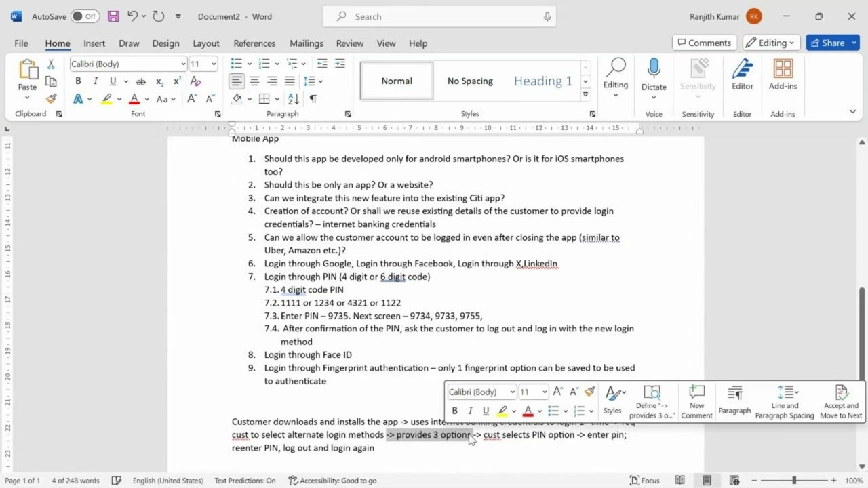868x488 pixels.
Task: Align text right in ribbon
Action: click(x=272, y=81)
